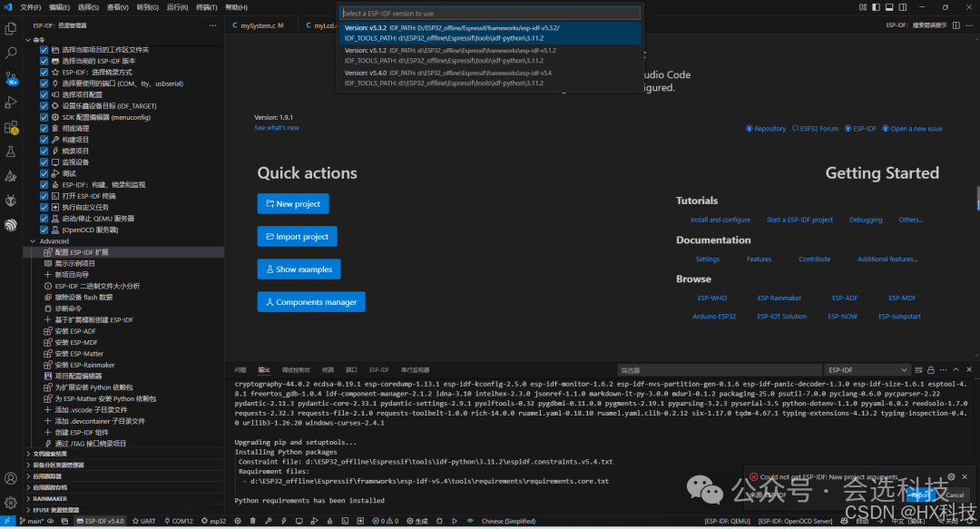Switch to the 调试控制台 panel tab

296,370
